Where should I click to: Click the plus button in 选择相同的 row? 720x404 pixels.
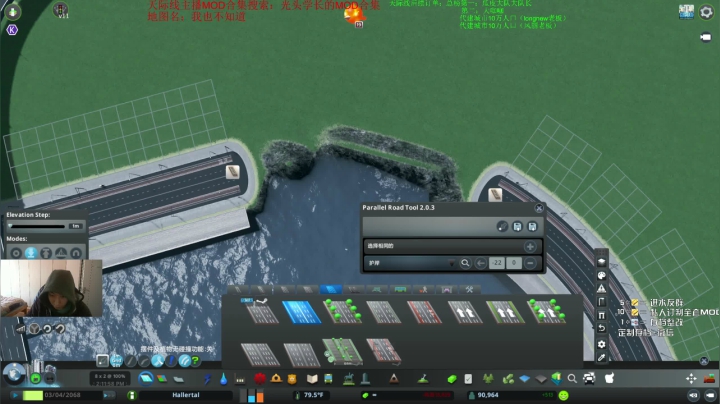click(x=530, y=246)
